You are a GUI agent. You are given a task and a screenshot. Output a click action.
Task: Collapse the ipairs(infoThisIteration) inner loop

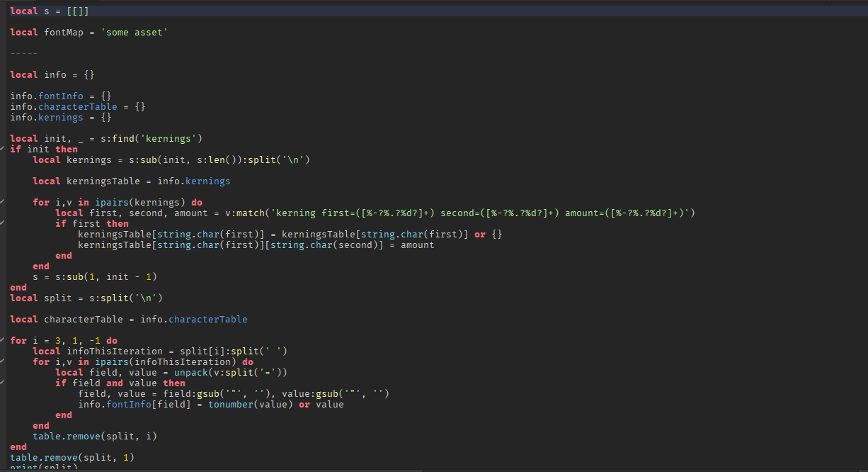pyautogui.click(x=4, y=361)
